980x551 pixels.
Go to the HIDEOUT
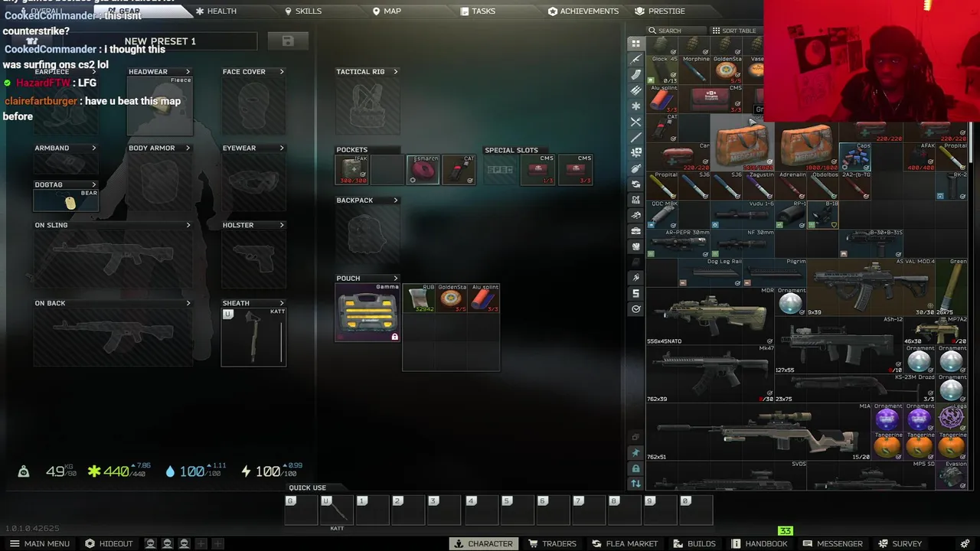click(109, 543)
